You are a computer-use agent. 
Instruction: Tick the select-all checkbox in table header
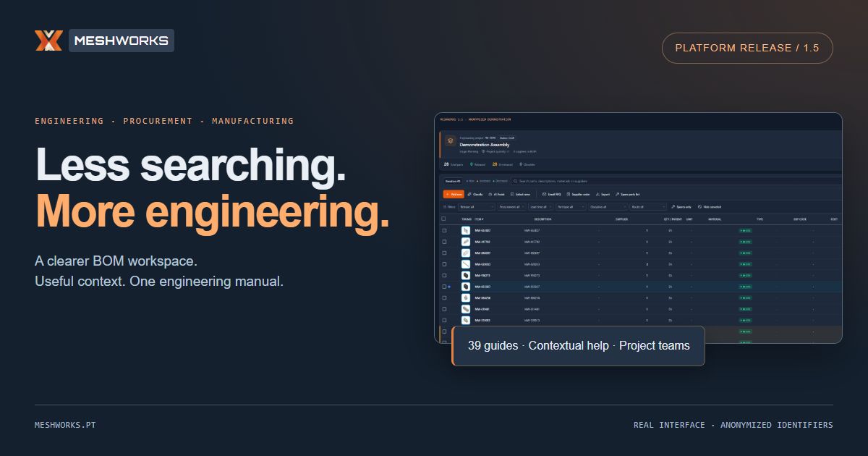tap(443, 219)
